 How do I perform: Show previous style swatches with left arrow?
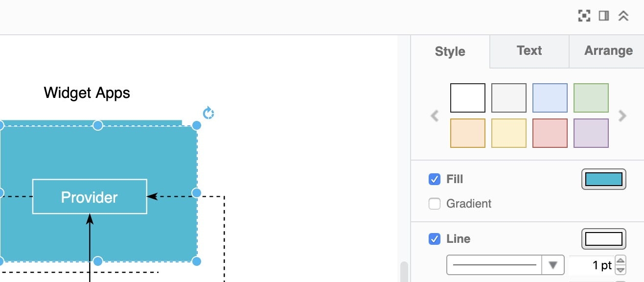click(434, 116)
